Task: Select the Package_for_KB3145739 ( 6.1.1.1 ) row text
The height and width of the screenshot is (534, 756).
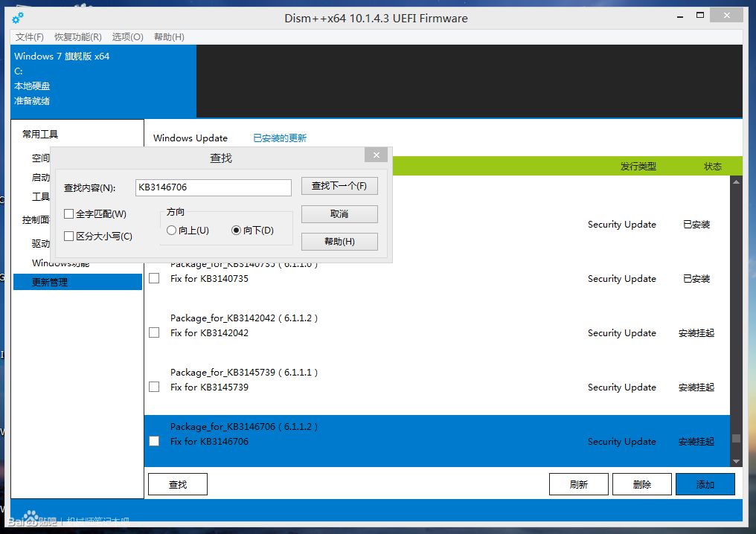Action: (244, 373)
